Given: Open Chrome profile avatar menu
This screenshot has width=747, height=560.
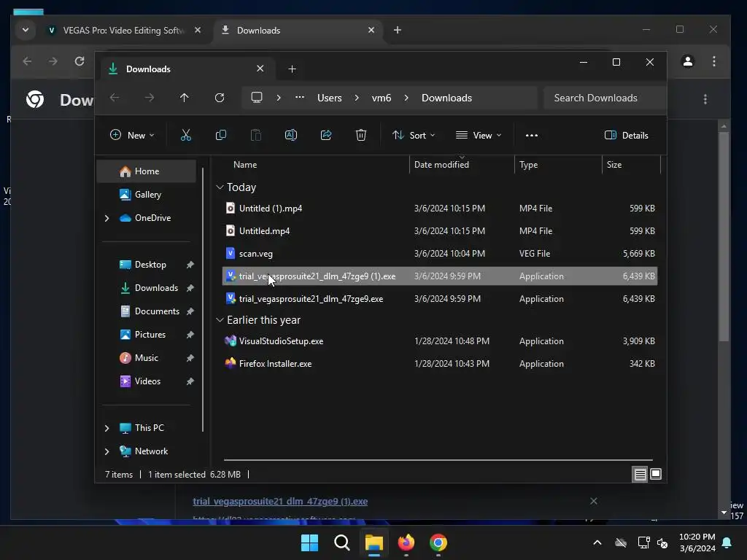Looking at the screenshot, I should pos(688,61).
